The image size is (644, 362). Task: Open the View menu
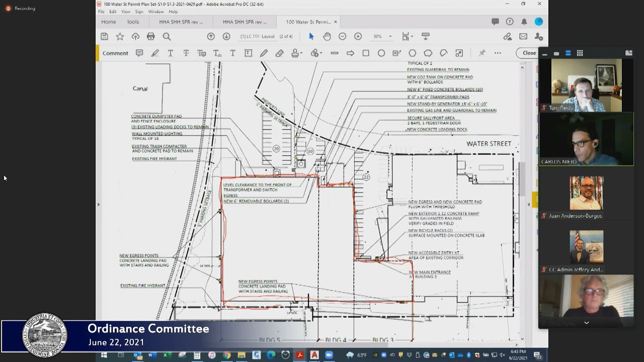126,12
